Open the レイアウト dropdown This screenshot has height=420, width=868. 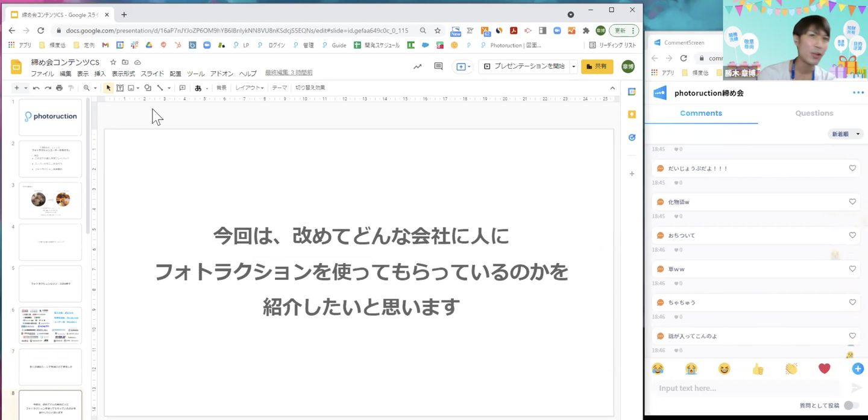click(x=249, y=88)
